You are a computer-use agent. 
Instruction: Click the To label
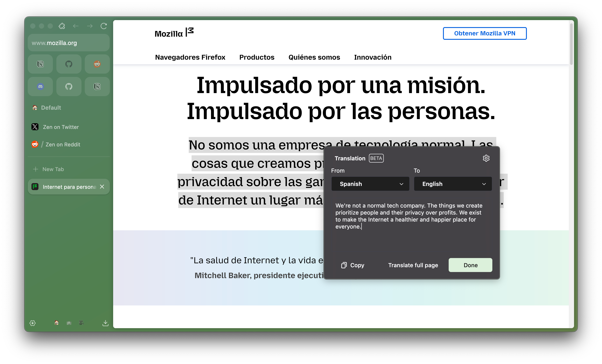point(417,171)
